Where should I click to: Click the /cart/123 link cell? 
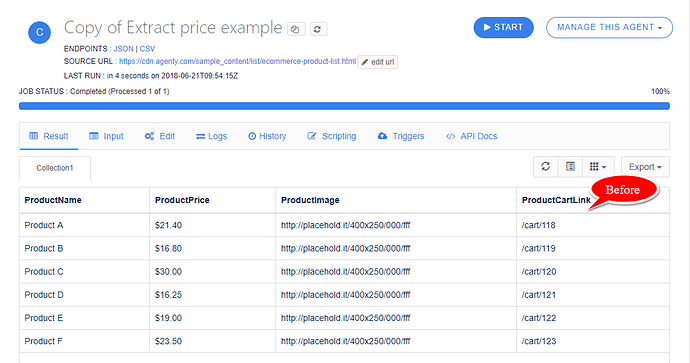(593, 341)
